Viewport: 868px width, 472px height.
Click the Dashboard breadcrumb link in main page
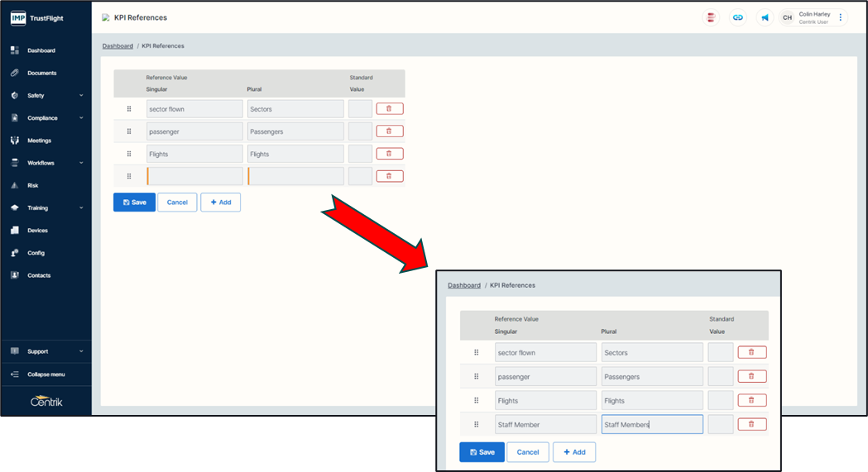[117, 45]
